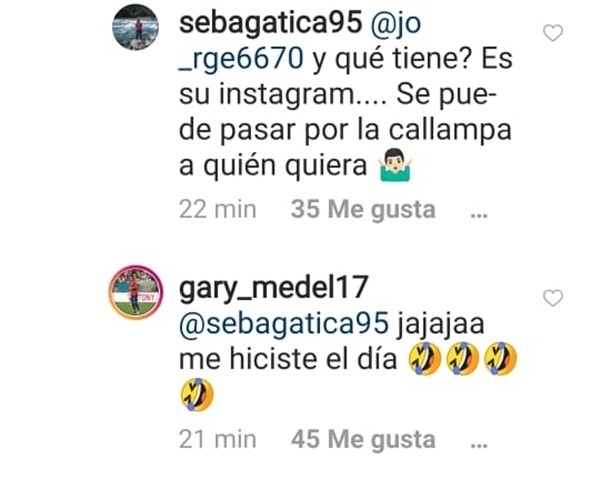View the 35 Me gusta likes list
Image resolution: width=600 pixels, height=478 pixels.
click(363, 209)
